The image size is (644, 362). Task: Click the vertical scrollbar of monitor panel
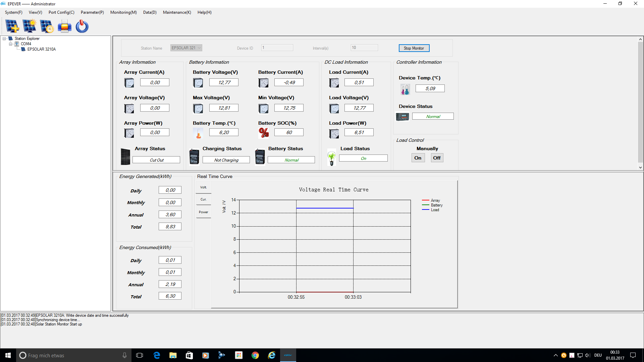(x=640, y=101)
